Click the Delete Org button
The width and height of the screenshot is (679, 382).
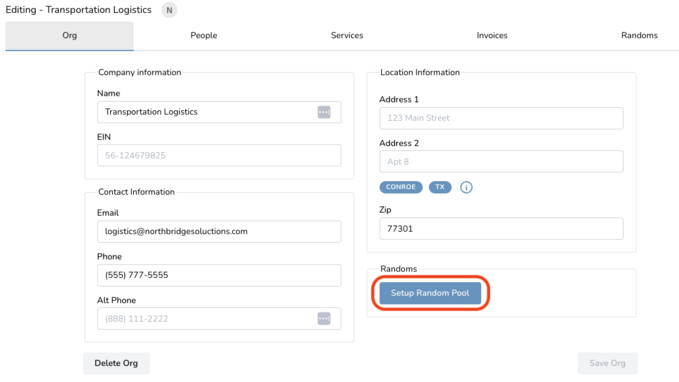click(x=116, y=363)
